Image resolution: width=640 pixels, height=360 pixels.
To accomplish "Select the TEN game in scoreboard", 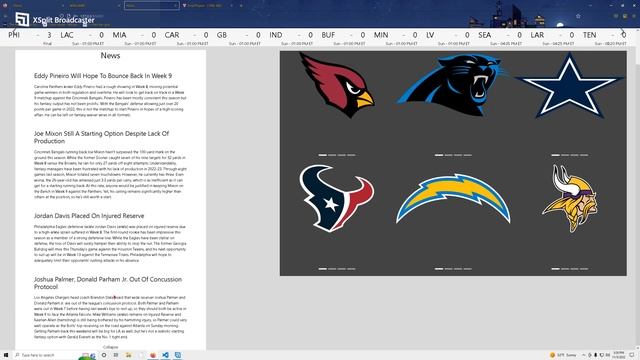I will (604, 38).
